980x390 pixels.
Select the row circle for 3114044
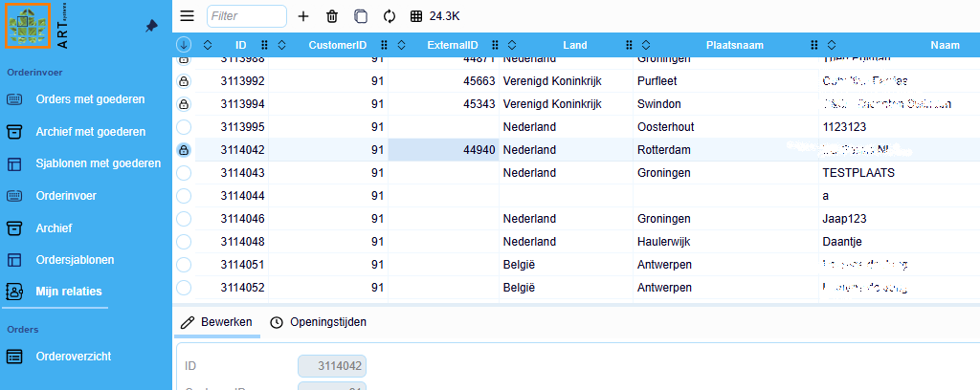point(184,196)
